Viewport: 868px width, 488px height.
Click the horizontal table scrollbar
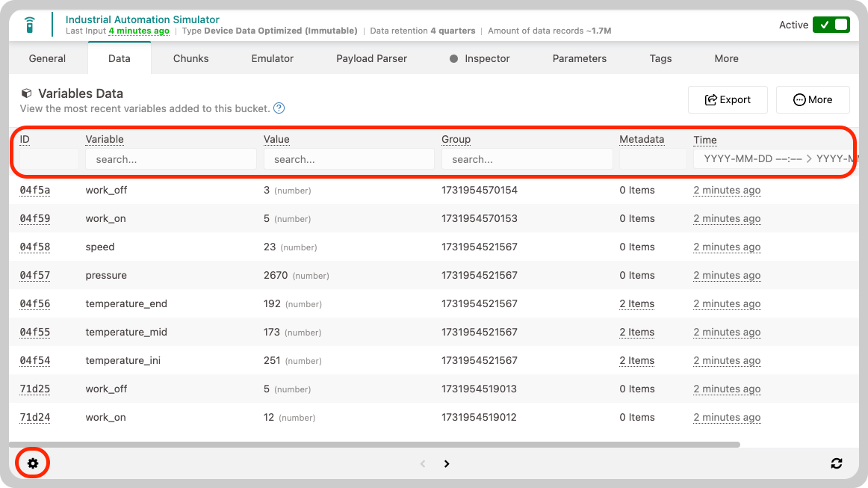(x=375, y=444)
